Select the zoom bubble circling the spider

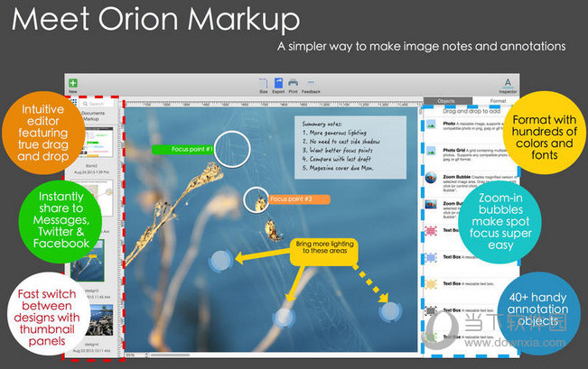(x=257, y=200)
